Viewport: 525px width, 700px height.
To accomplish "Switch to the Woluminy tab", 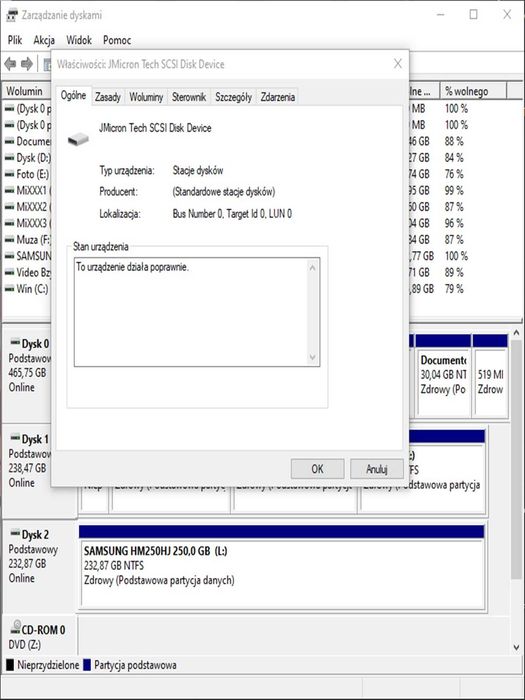I will [146, 97].
